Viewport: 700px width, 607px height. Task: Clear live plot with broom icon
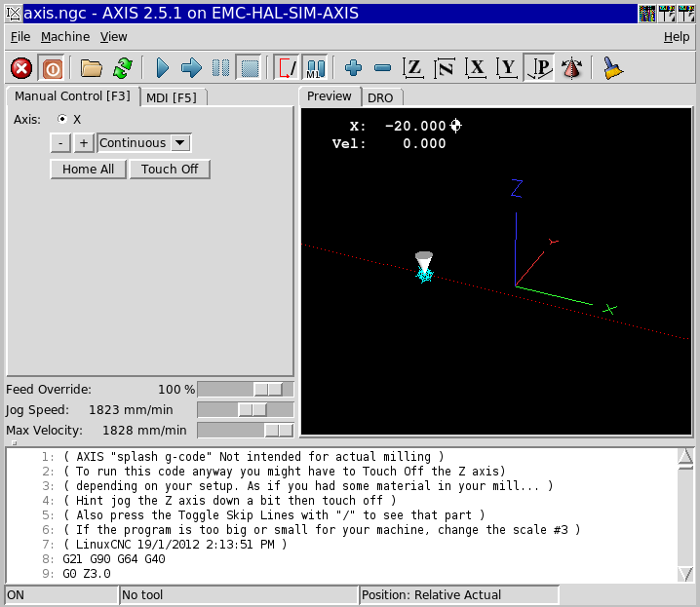(612, 68)
